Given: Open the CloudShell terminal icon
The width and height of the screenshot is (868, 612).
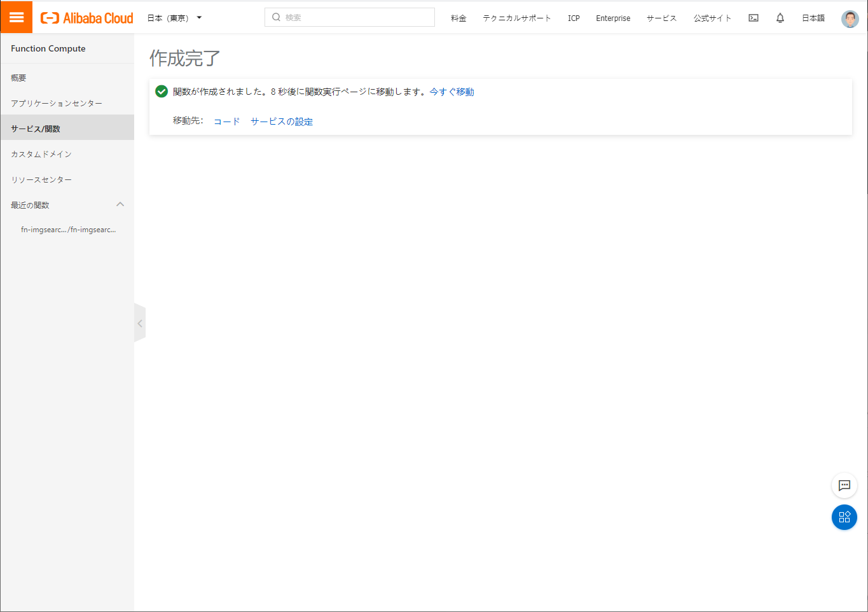Looking at the screenshot, I should click(753, 18).
